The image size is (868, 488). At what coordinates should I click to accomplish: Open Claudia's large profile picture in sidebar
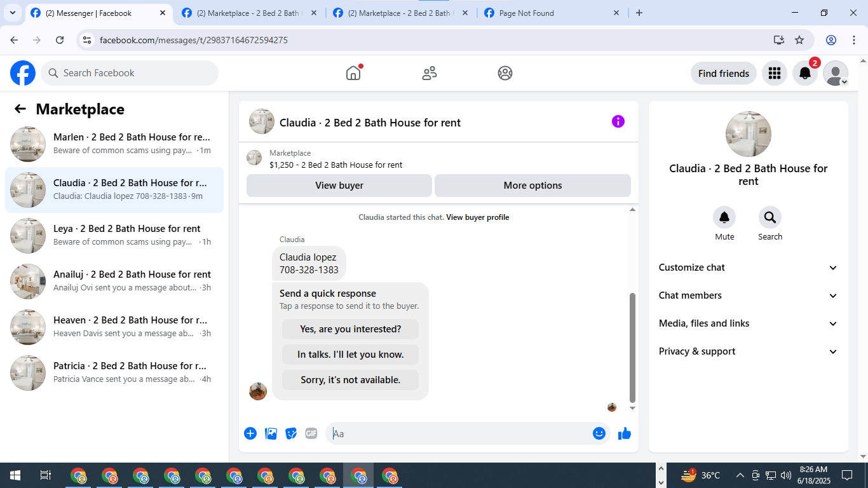[749, 134]
